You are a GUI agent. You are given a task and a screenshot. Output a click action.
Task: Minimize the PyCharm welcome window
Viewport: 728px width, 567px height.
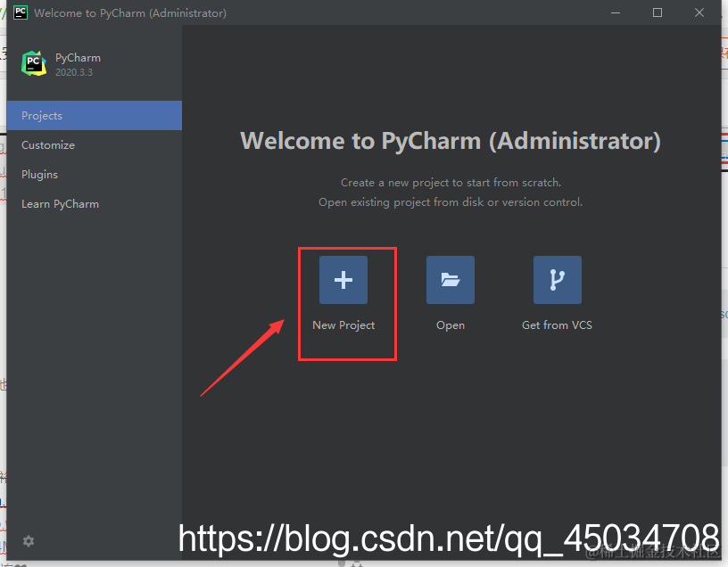click(616, 12)
